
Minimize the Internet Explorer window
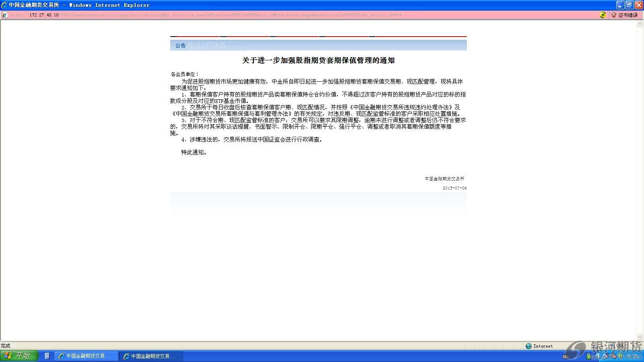click(x=619, y=5)
